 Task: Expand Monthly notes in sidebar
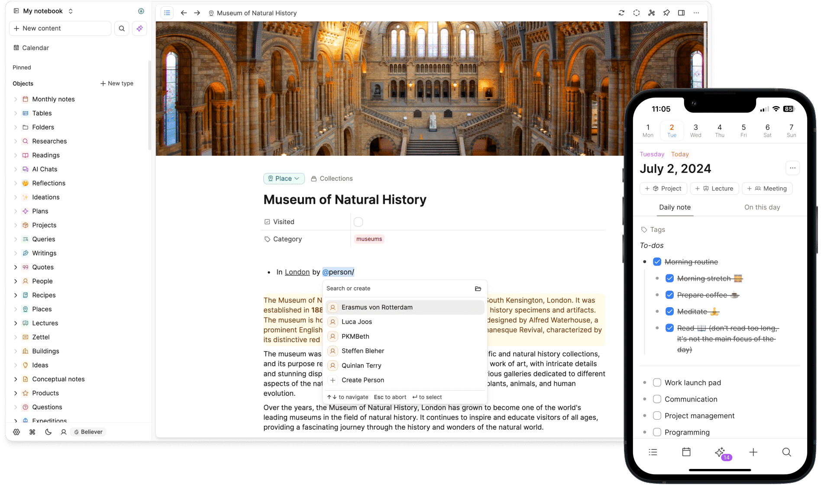[x=16, y=99]
